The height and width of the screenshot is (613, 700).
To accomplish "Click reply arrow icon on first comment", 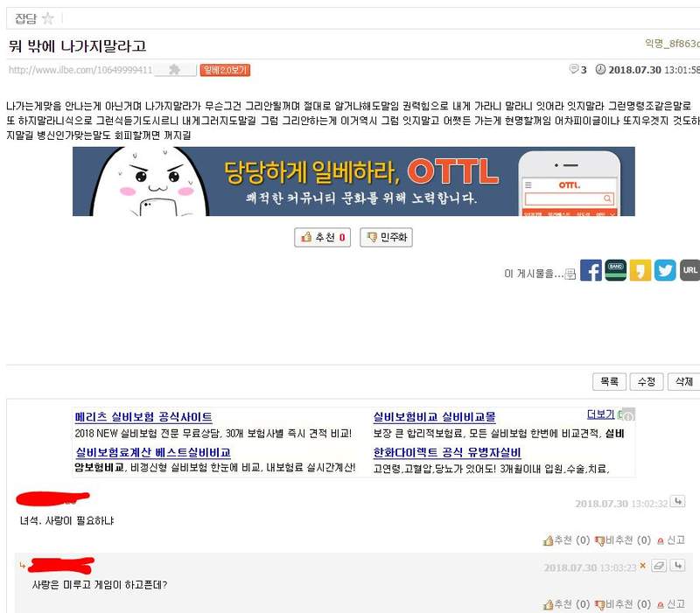I will (678, 501).
